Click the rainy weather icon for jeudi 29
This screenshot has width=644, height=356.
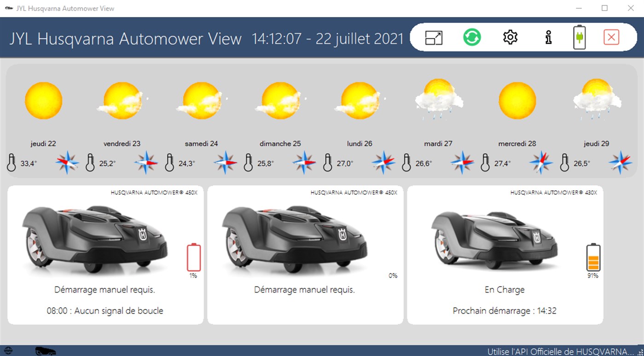tap(597, 99)
